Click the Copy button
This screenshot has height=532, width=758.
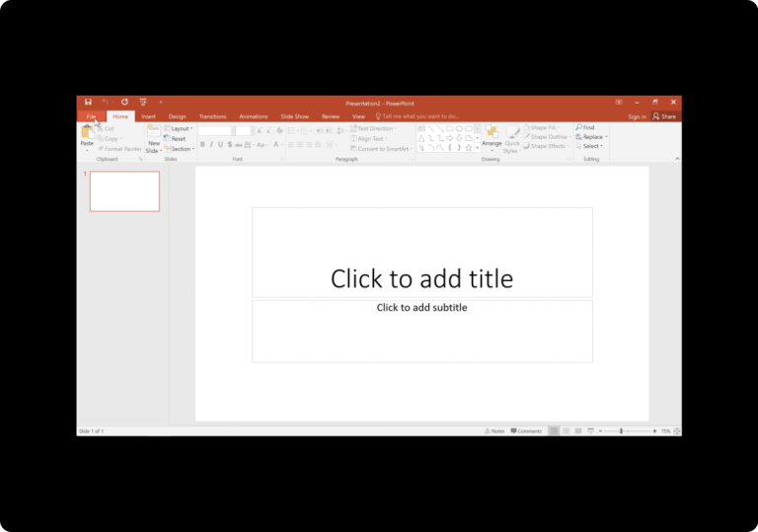click(110, 139)
